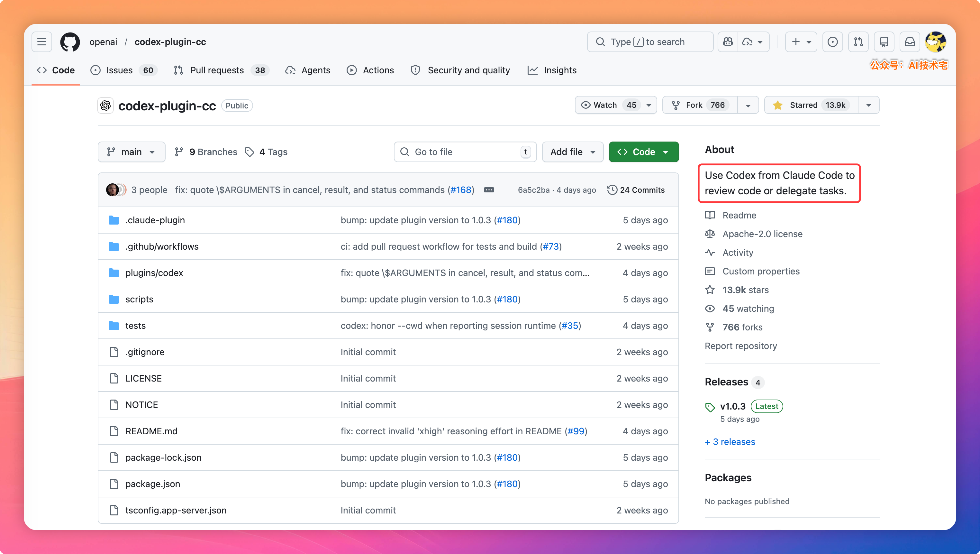The width and height of the screenshot is (980, 554).
Task: Click the Watch button
Action: pos(605,105)
